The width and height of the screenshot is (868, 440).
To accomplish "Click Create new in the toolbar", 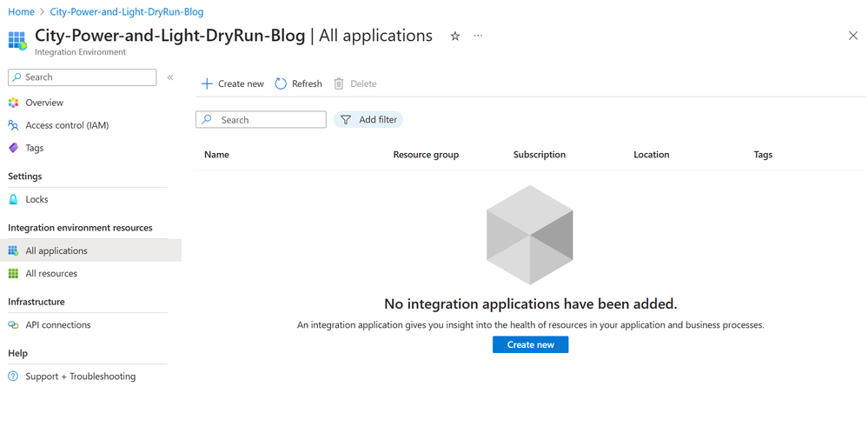I will [x=233, y=83].
